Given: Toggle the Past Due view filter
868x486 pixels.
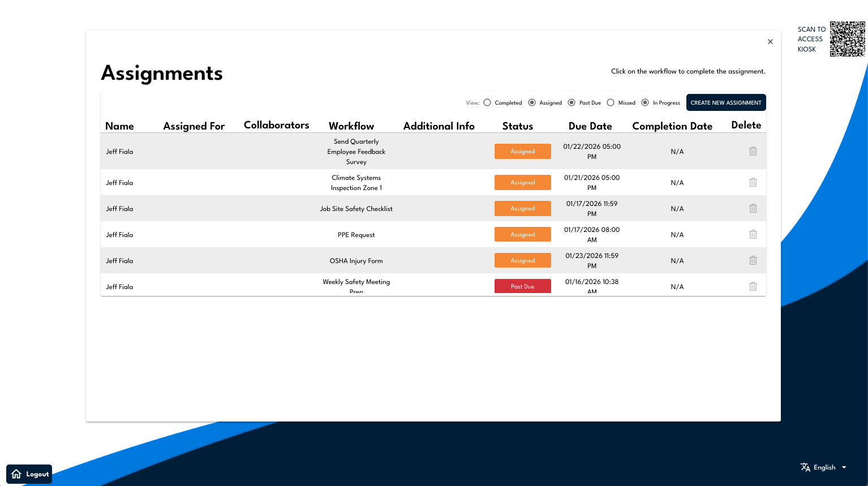Looking at the screenshot, I should (x=571, y=103).
